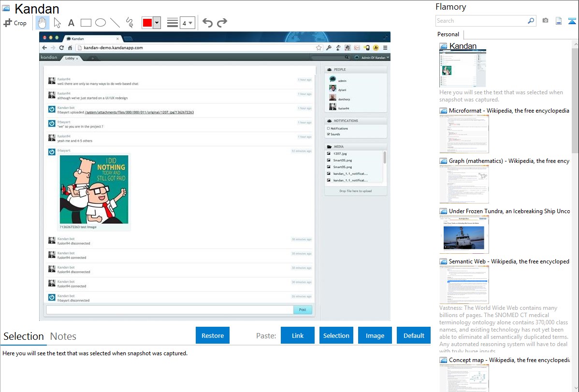Choose the arrow pointer tool

tap(57, 23)
